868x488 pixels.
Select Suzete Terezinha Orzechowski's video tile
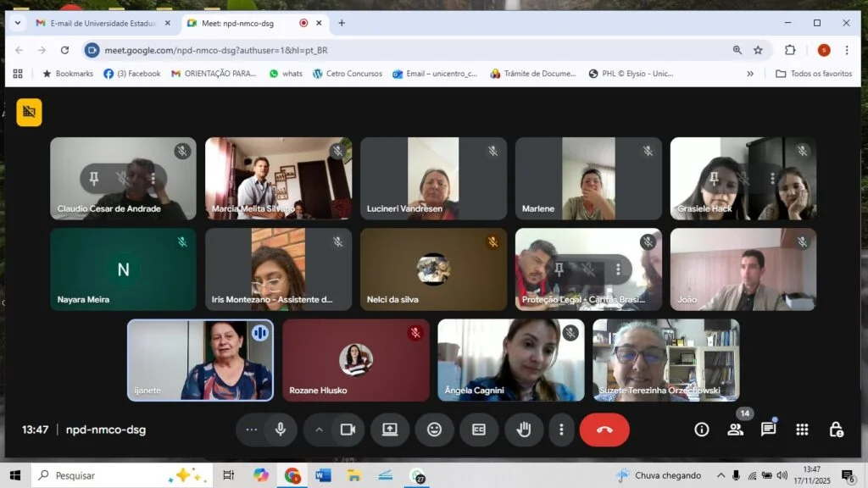tap(666, 360)
